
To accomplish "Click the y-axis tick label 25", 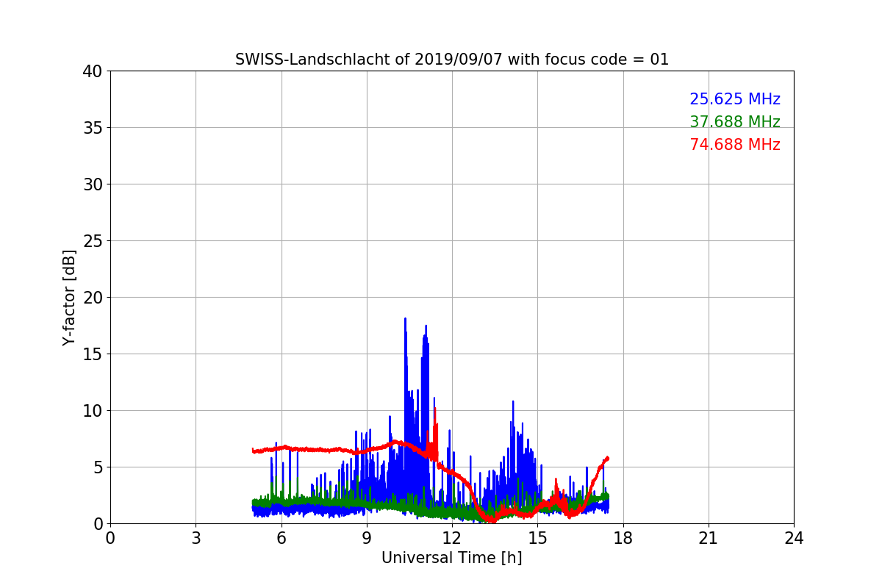I will (x=93, y=241).
